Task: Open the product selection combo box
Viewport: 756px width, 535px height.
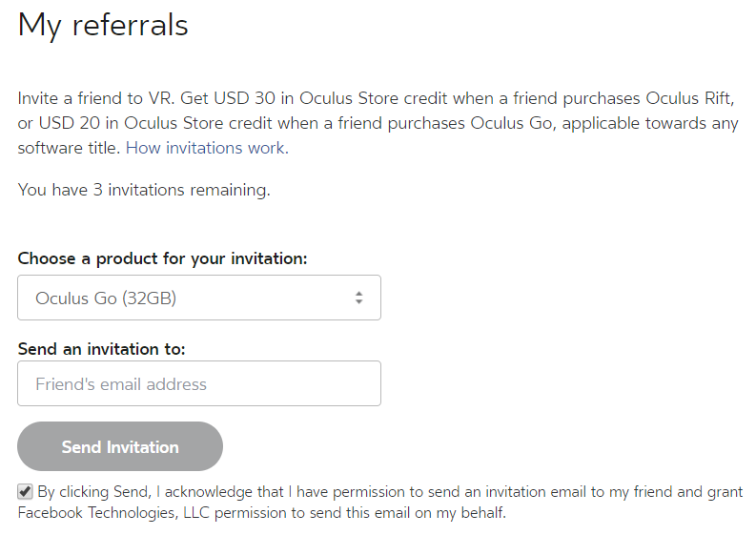Action: (x=198, y=298)
